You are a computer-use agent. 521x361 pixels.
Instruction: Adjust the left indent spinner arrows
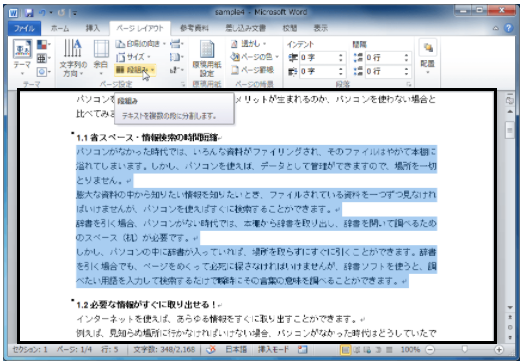coord(341,58)
